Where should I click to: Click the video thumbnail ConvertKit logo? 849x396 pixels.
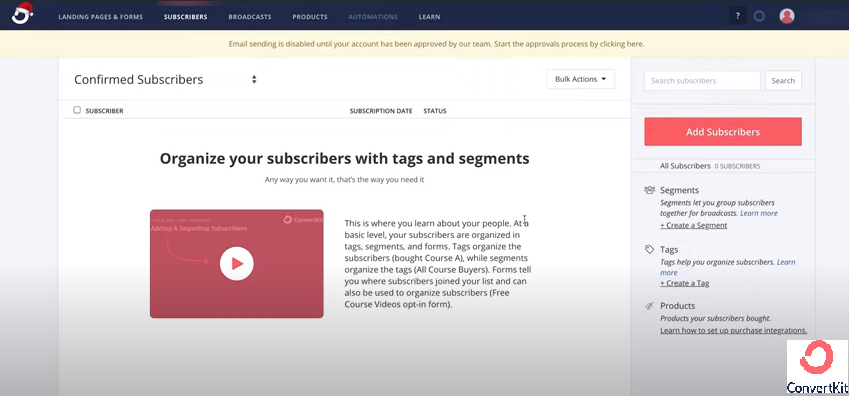tap(303, 219)
